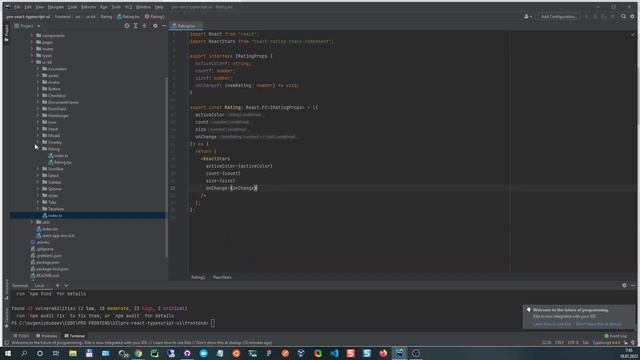This screenshot has height=360, width=640.
Task: Open Terminal panel settings gear
Action: click(x=624, y=285)
